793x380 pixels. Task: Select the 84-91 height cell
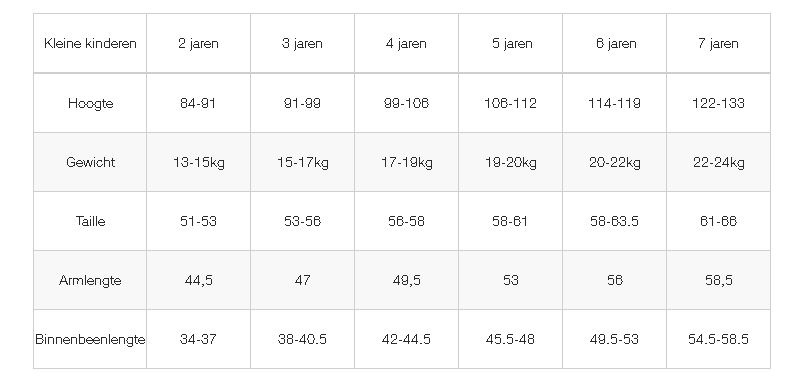click(198, 103)
